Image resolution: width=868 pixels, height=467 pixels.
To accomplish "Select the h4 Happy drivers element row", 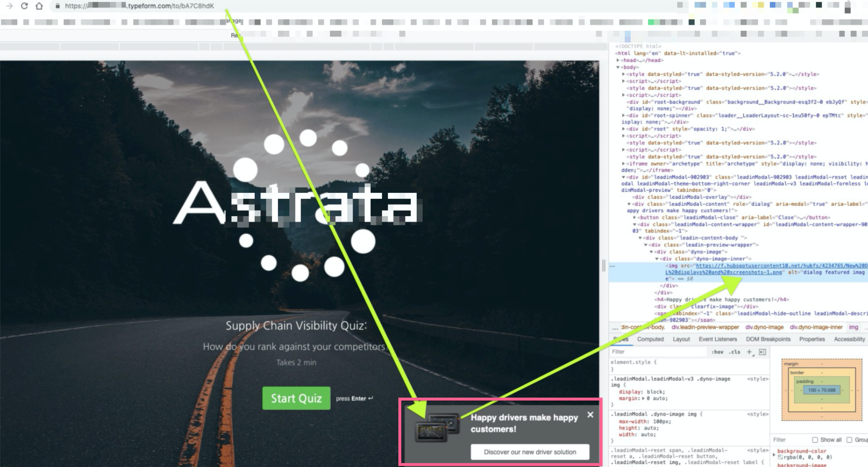I will [721, 300].
